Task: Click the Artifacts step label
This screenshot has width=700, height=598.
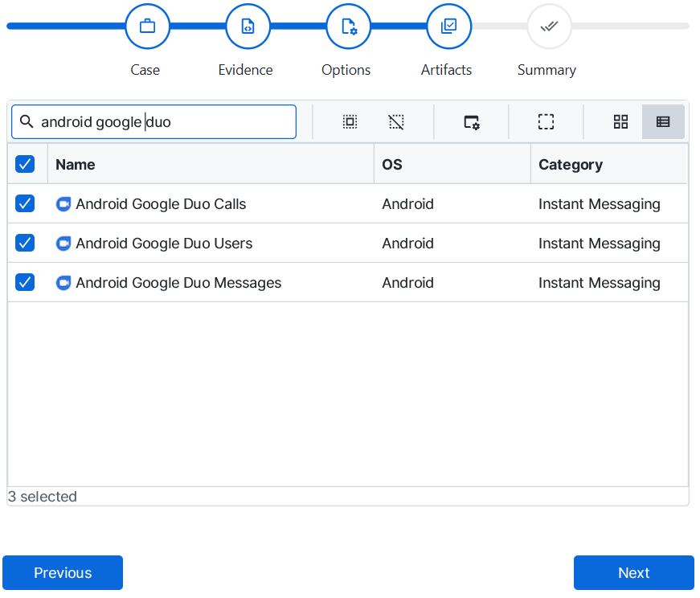Action: [x=446, y=70]
